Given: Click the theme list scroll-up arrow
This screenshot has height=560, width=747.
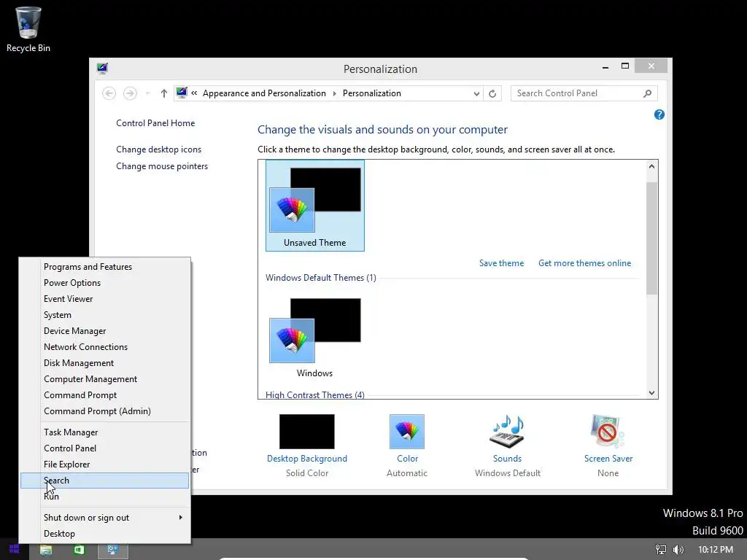Looking at the screenshot, I should (651, 166).
